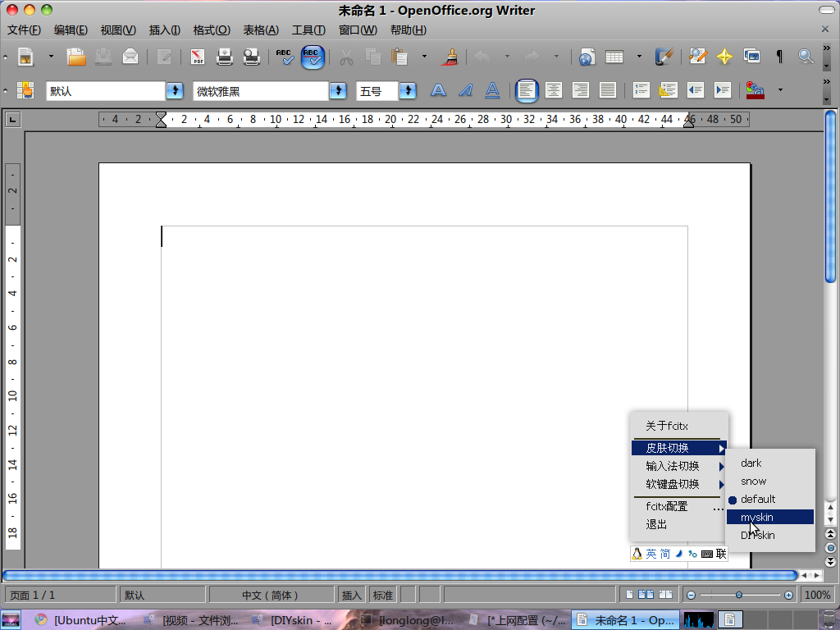Toggle AutoSpellcheck
The width and height of the screenshot is (840, 630).
313,57
